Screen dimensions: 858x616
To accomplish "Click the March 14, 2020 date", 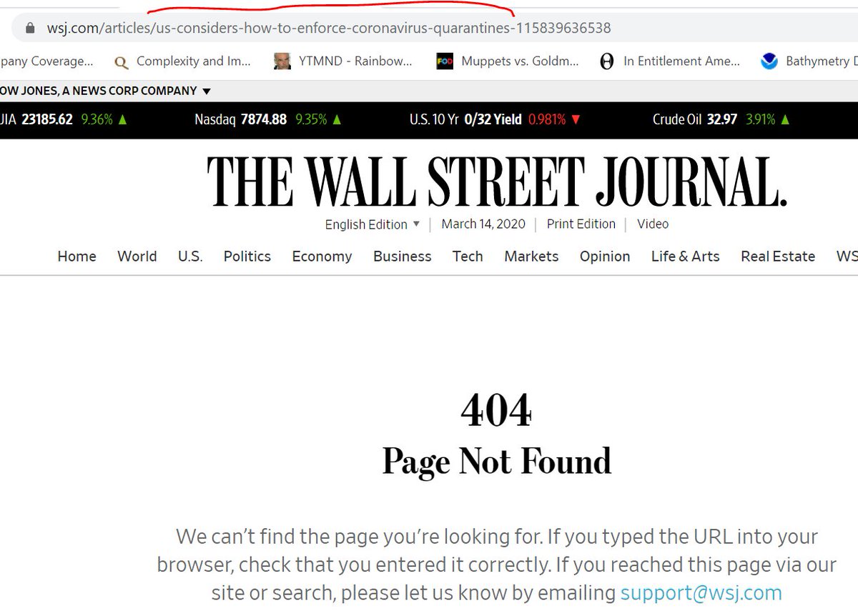I will click(x=483, y=224).
